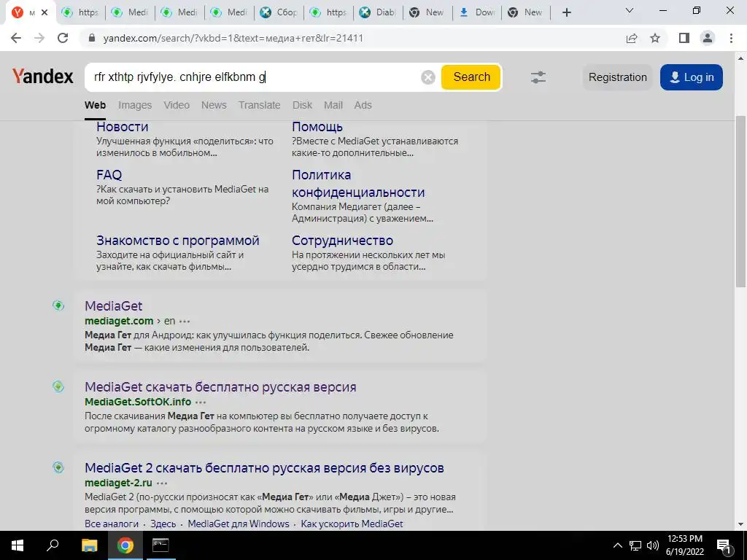Close the active Yandex tab
Image resolution: width=747 pixels, height=560 pixels.
[x=44, y=12]
